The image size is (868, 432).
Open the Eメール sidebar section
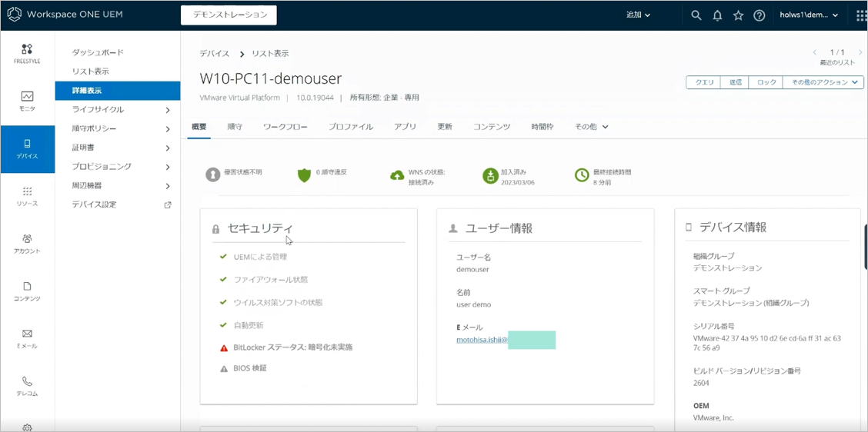pyautogui.click(x=27, y=338)
